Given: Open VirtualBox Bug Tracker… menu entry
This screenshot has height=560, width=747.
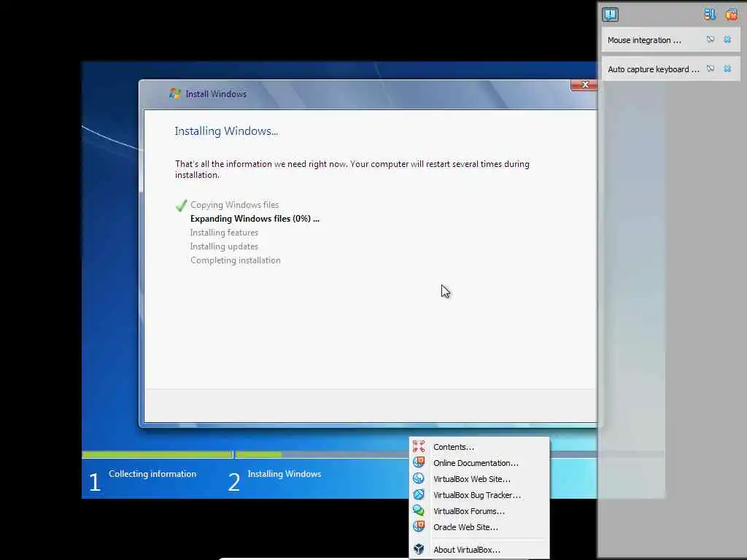Looking at the screenshot, I should [479, 495].
